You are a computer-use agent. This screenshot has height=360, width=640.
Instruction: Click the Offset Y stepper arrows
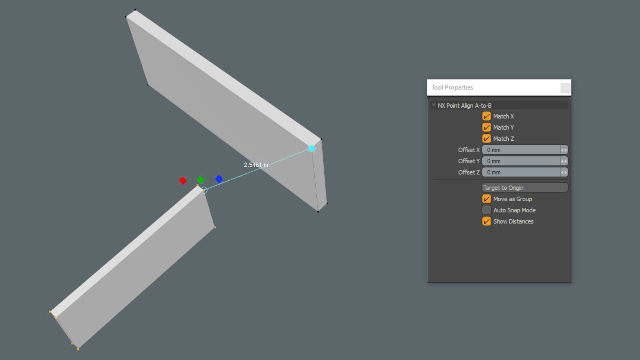(564, 161)
